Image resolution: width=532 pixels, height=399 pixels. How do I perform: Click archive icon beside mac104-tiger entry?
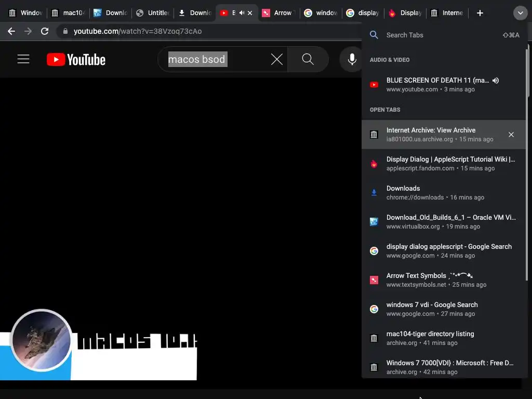374,338
